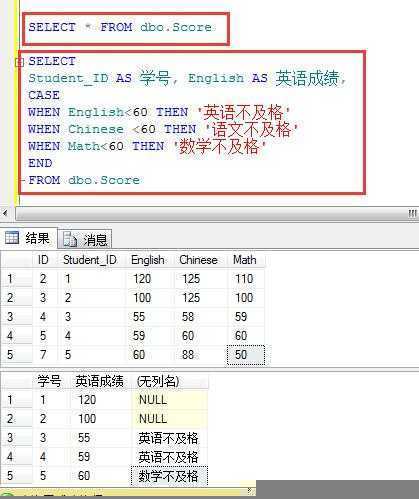Screen dimensions: 419x499
Task: Select row header 5 in the first grid
Action: pyautogui.click(x=16, y=355)
